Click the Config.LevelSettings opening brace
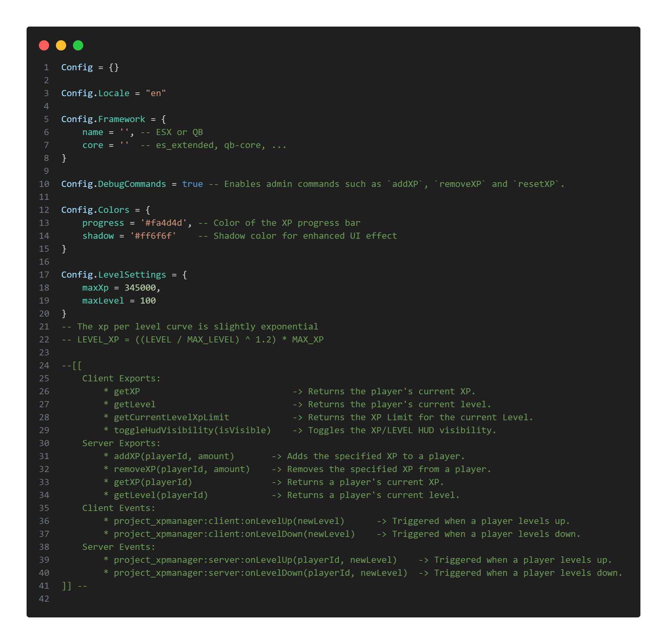The width and height of the screenshot is (667, 644). point(184,275)
